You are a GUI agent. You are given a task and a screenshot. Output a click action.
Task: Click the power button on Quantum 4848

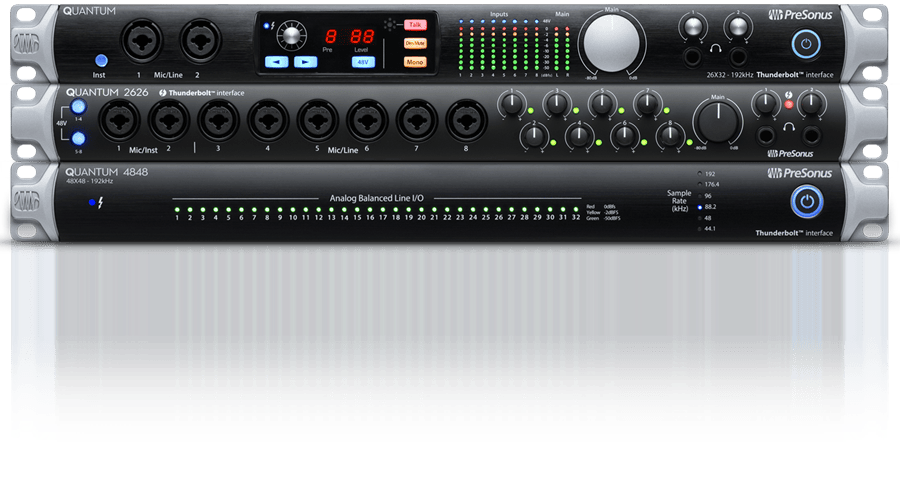(807, 202)
